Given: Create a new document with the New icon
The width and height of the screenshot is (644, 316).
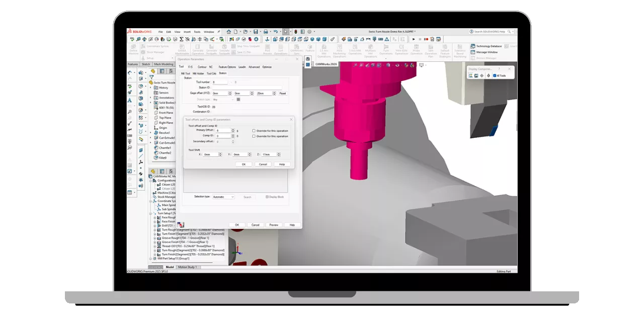Looking at the screenshot, I should click(x=235, y=32).
